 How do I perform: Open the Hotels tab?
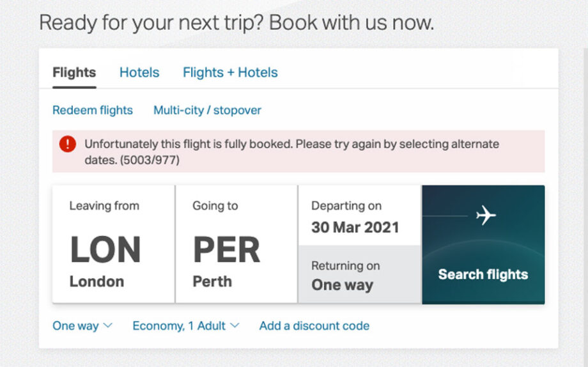139,73
